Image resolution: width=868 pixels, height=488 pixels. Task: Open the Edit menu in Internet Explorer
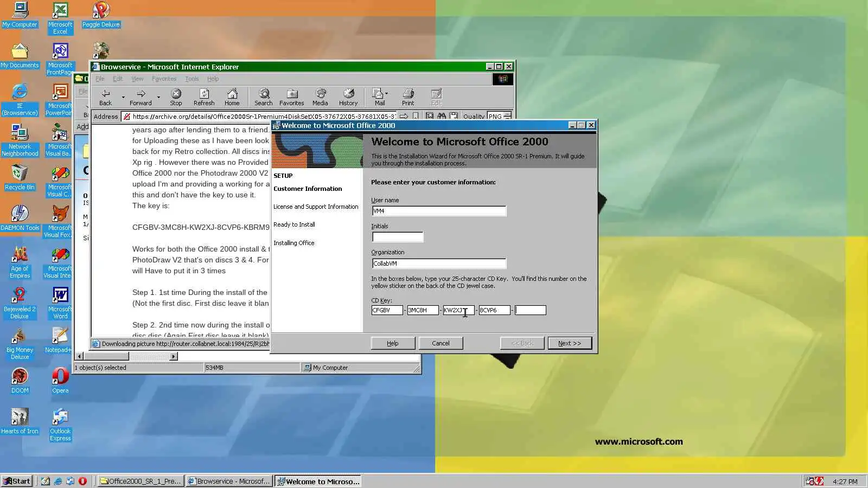[118, 79]
